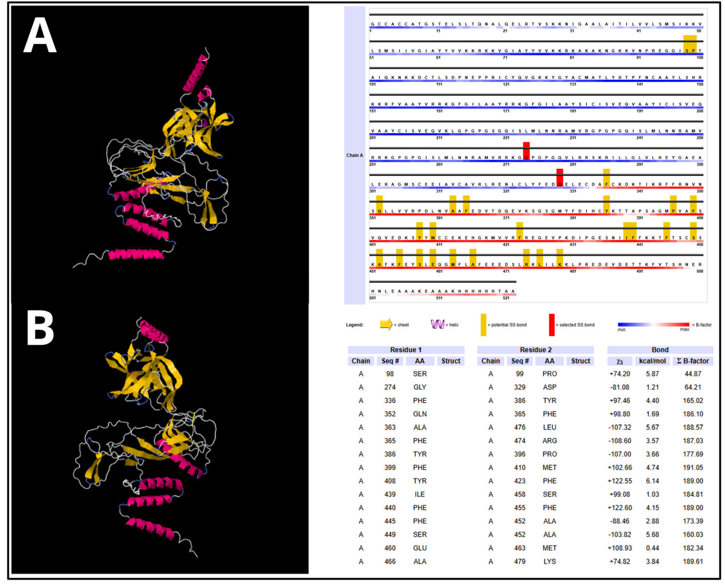725x588 pixels.
Task: Select the Seq # cell reading 99
Action: 520,374
